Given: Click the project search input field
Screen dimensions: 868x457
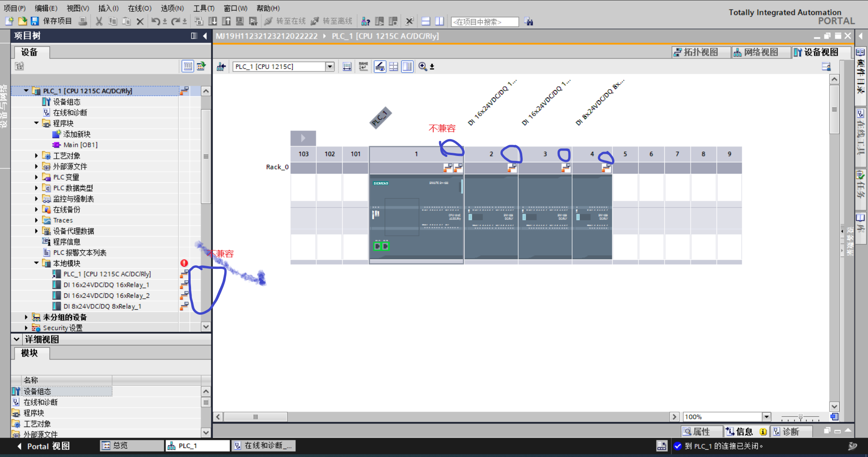Looking at the screenshot, I should 484,22.
